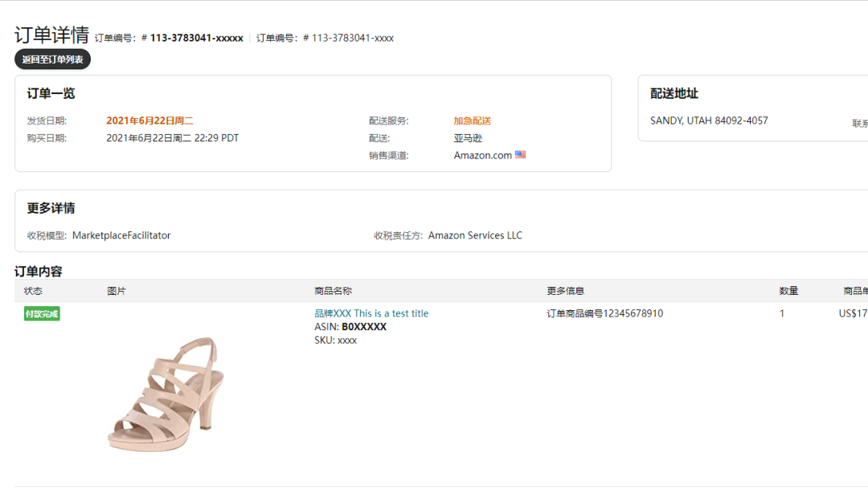This screenshot has width=868, height=499.
Task: Click the 更多信息 column header
Action: [x=565, y=291]
